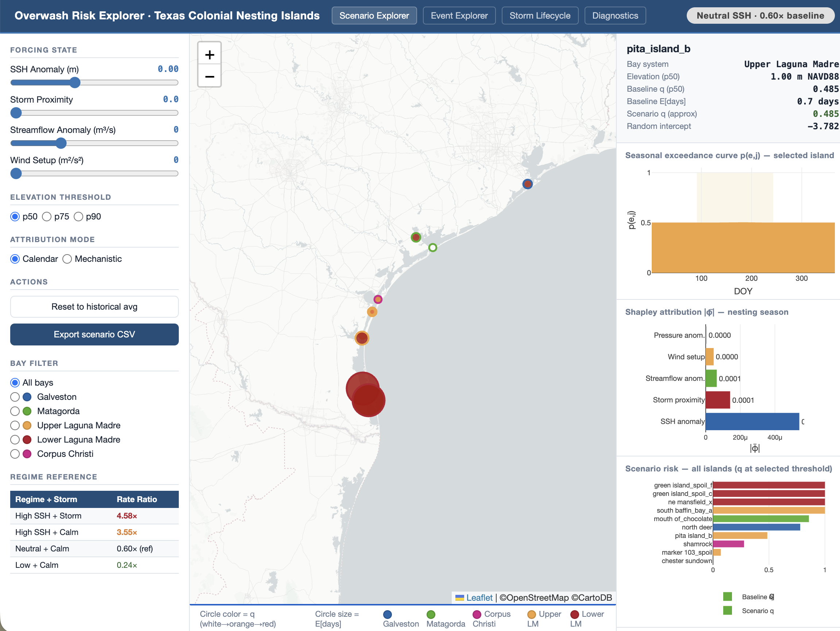Open the Leaflet attribution link

pyautogui.click(x=479, y=597)
